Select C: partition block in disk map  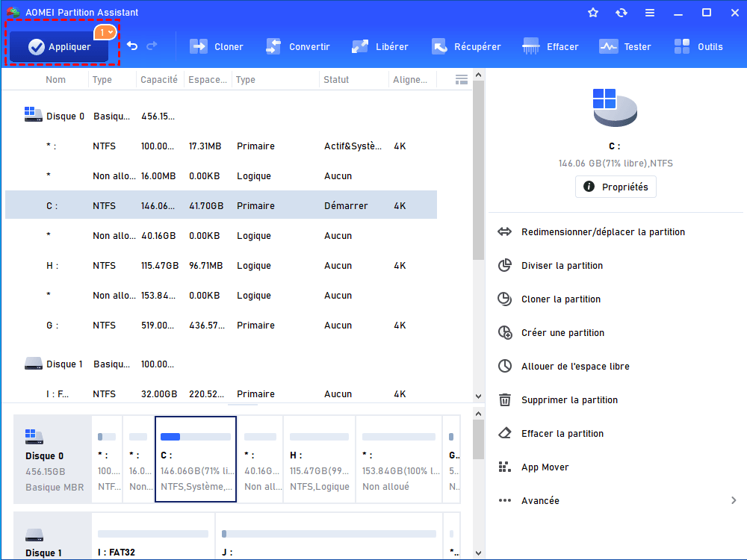tap(196, 459)
